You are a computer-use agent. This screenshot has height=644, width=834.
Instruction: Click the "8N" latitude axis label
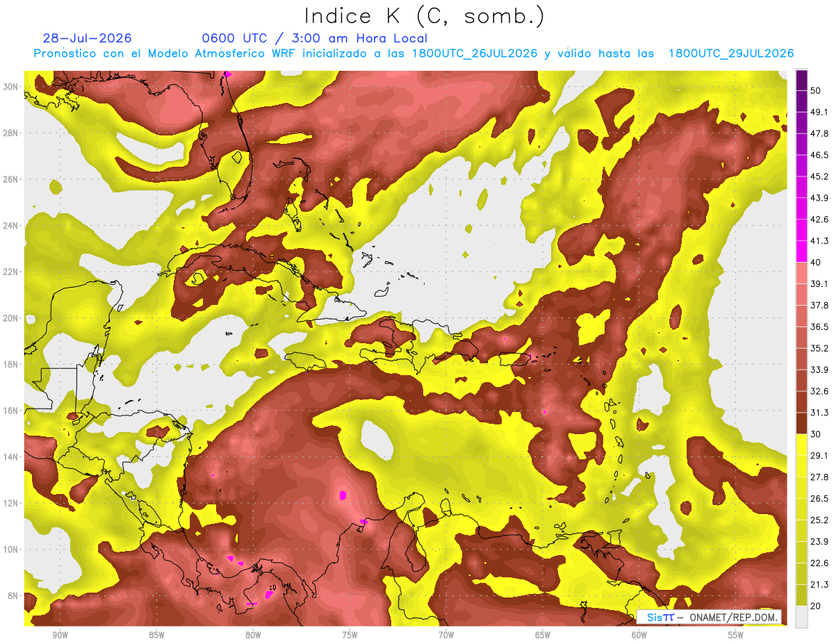point(13,596)
